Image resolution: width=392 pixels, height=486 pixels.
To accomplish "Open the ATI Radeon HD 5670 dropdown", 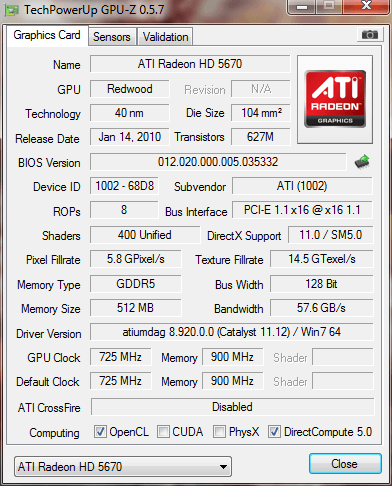I will pos(123,466).
